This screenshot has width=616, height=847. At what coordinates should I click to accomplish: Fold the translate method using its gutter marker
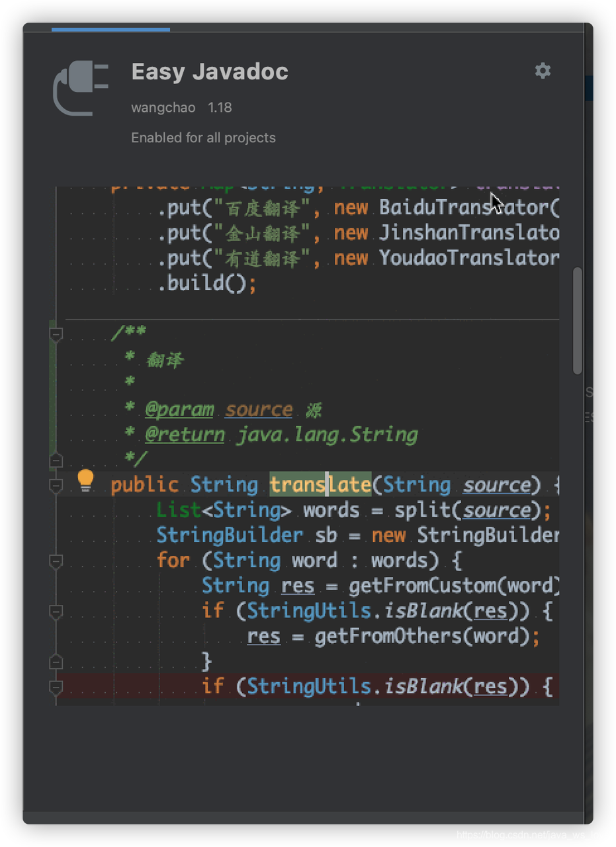[56, 486]
